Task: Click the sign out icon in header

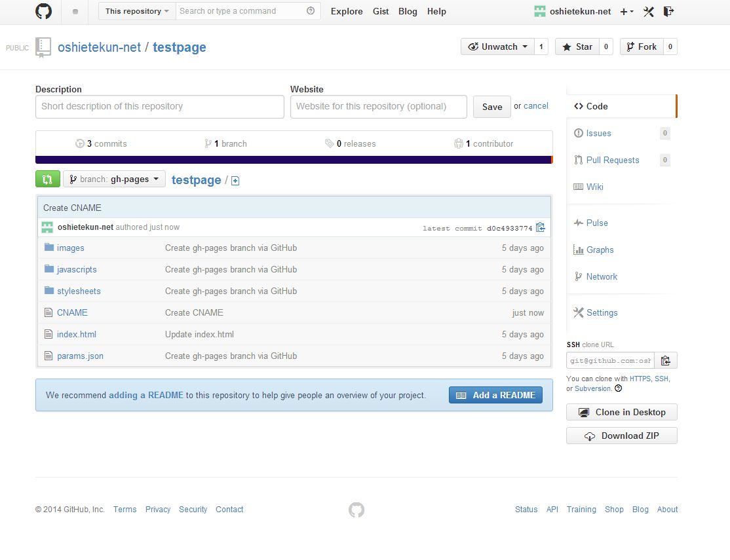Action: [668, 11]
